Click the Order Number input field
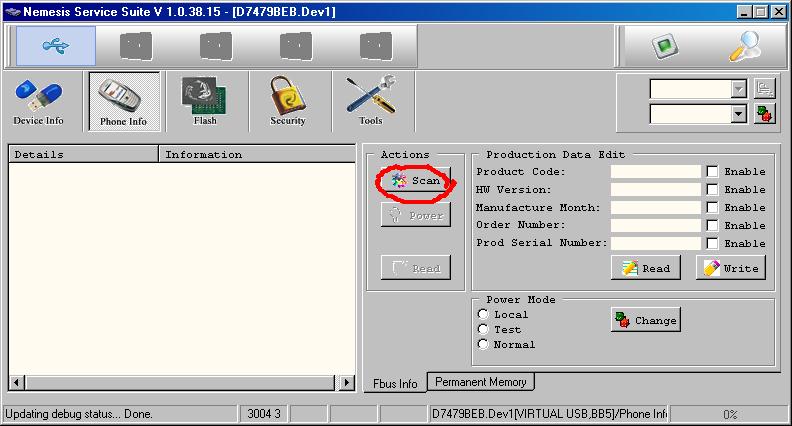 tap(655, 225)
